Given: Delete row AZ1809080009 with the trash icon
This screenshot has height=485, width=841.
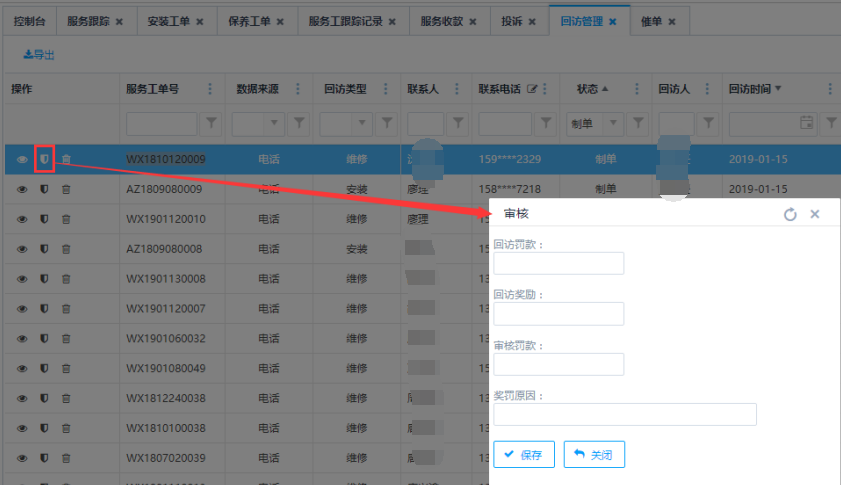Looking at the screenshot, I should click(66, 189).
